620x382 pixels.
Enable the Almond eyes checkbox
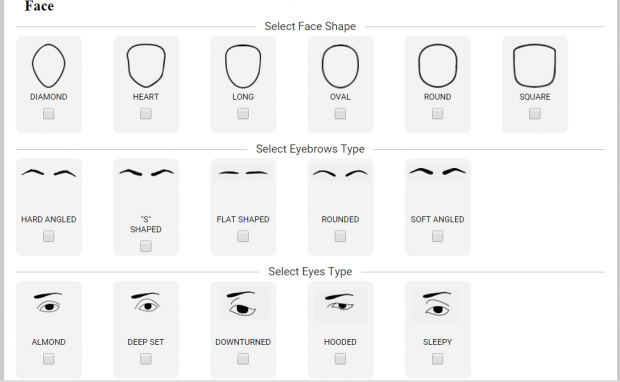(49, 359)
